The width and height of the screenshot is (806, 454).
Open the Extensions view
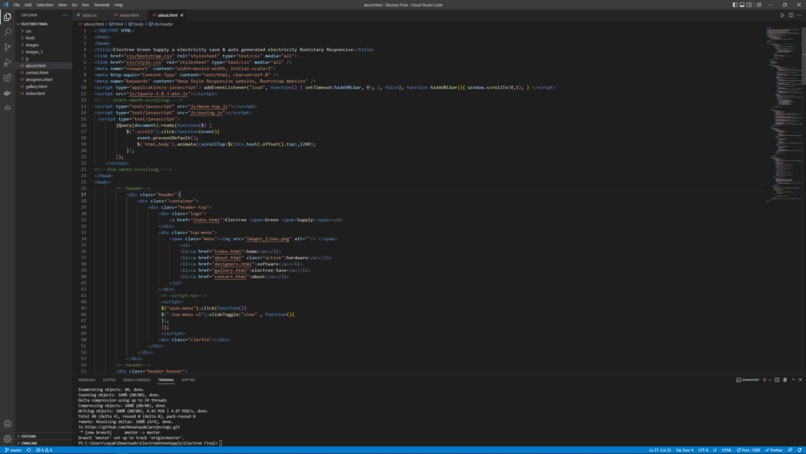click(7, 78)
